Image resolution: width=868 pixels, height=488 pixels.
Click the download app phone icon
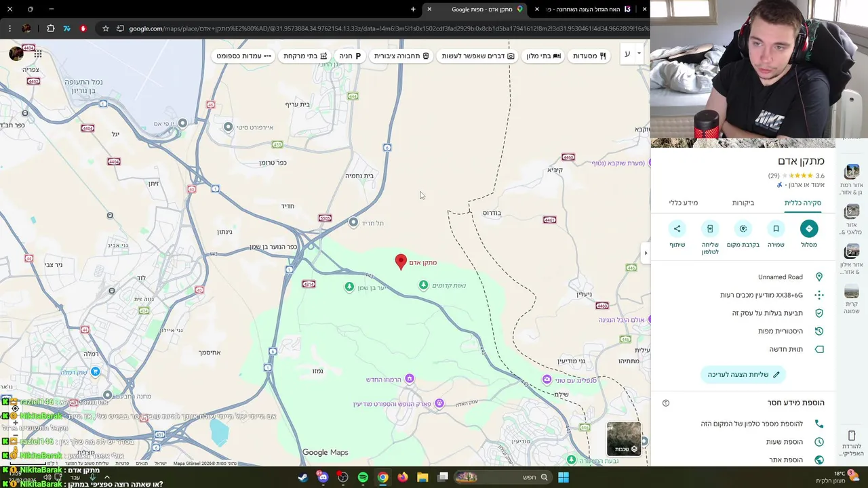point(852,435)
